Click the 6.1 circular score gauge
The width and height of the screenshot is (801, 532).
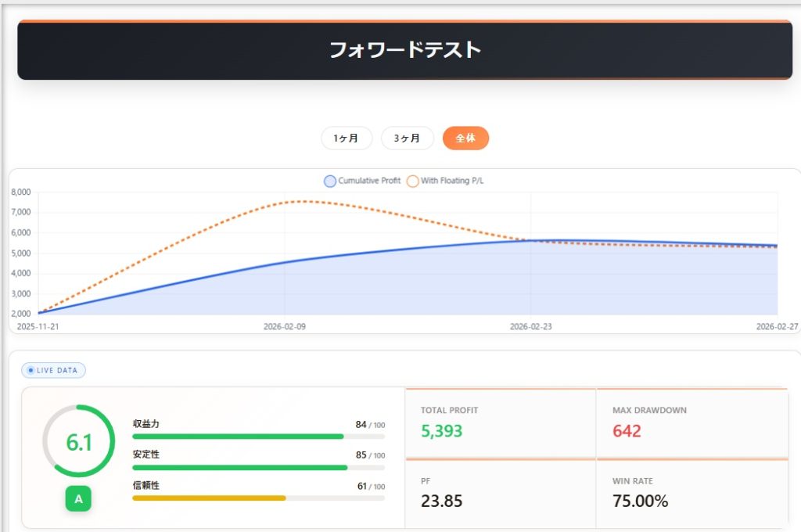coord(78,442)
